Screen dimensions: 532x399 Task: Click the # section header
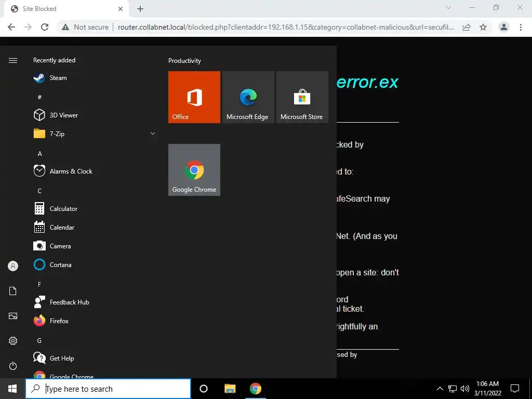[x=39, y=97]
